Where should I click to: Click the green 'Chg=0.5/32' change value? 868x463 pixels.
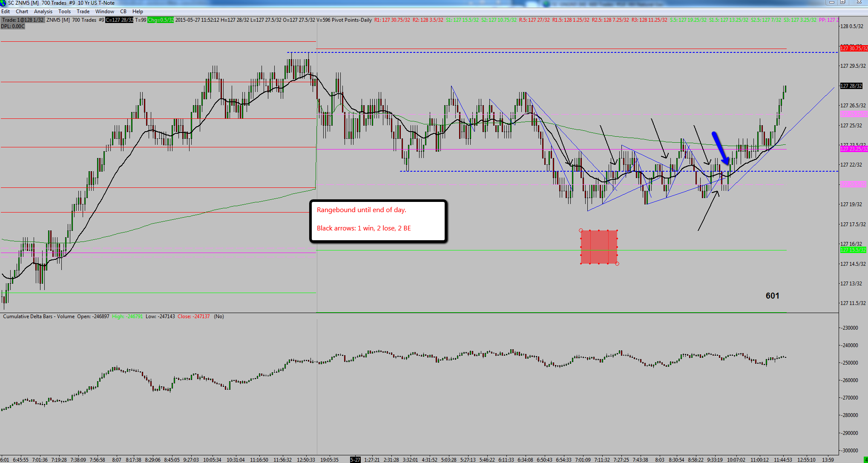(x=161, y=20)
